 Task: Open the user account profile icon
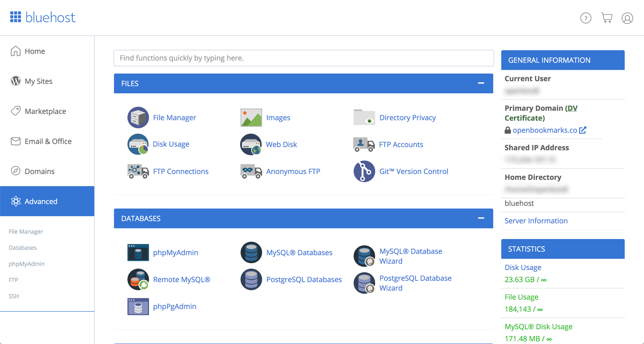coord(627,18)
